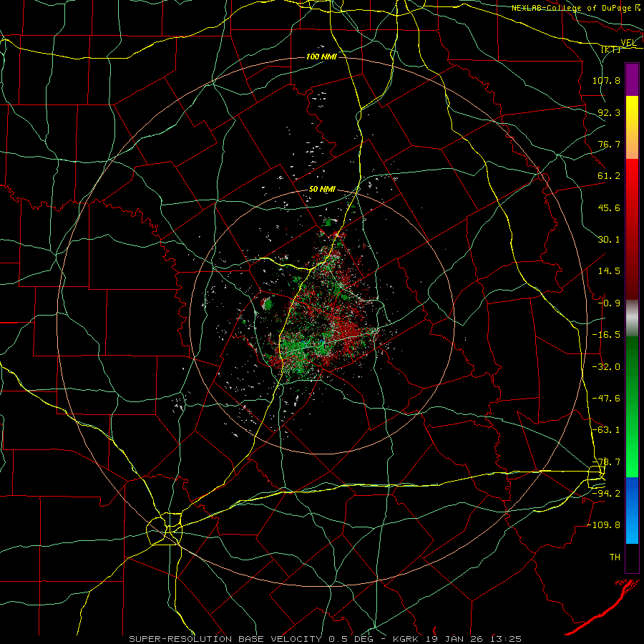
Task: Click the -78.7 value on the velocity scale
Action: coord(606,462)
